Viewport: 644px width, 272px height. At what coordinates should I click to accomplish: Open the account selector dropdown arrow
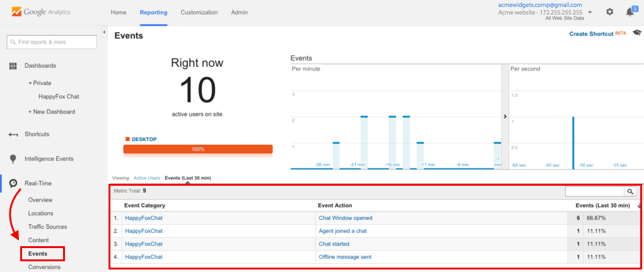(x=590, y=13)
